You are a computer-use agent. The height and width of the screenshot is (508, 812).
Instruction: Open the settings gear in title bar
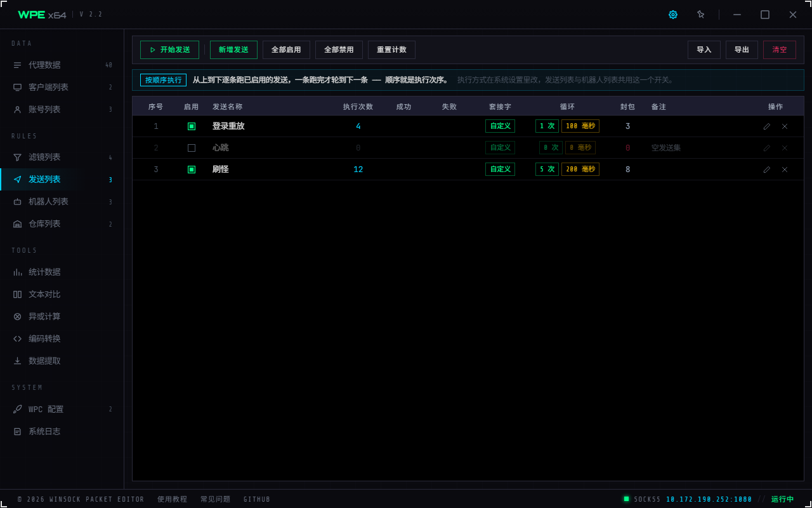(673, 15)
